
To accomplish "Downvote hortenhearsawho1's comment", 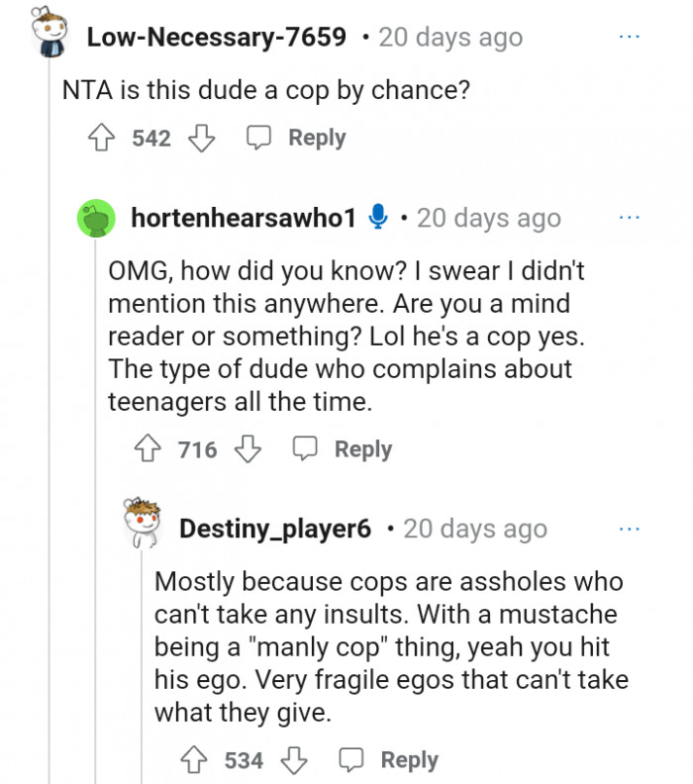I will (247, 449).
